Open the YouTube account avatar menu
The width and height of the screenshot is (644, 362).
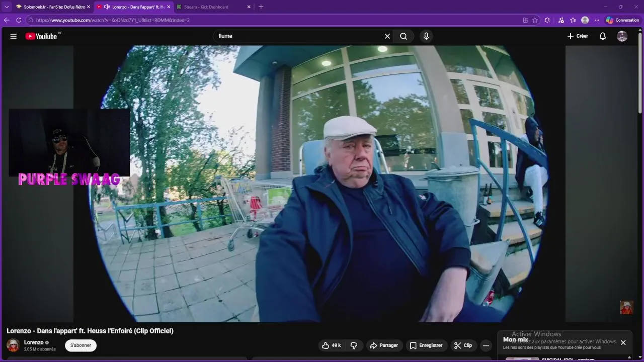pos(622,36)
